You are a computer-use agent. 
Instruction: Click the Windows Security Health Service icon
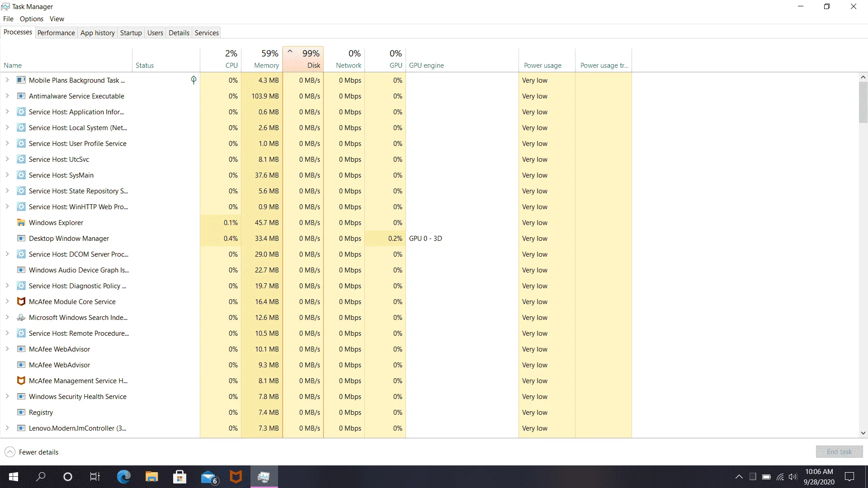(21, 396)
